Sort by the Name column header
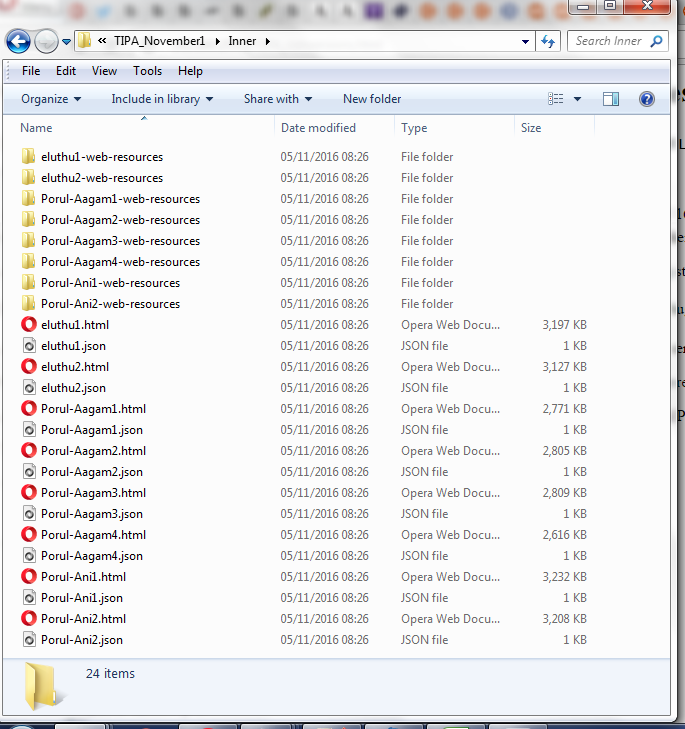This screenshot has width=685, height=729. [36, 128]
